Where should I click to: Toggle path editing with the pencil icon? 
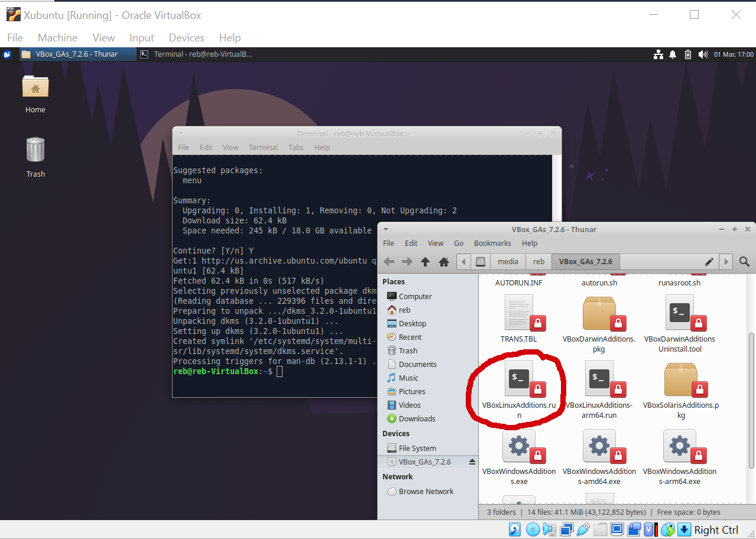(709, 261)
